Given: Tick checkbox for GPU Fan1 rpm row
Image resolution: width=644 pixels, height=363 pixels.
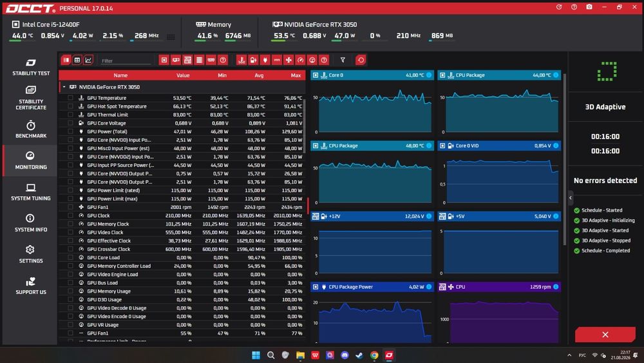Looking at the screenshot, I should point(70,207).
